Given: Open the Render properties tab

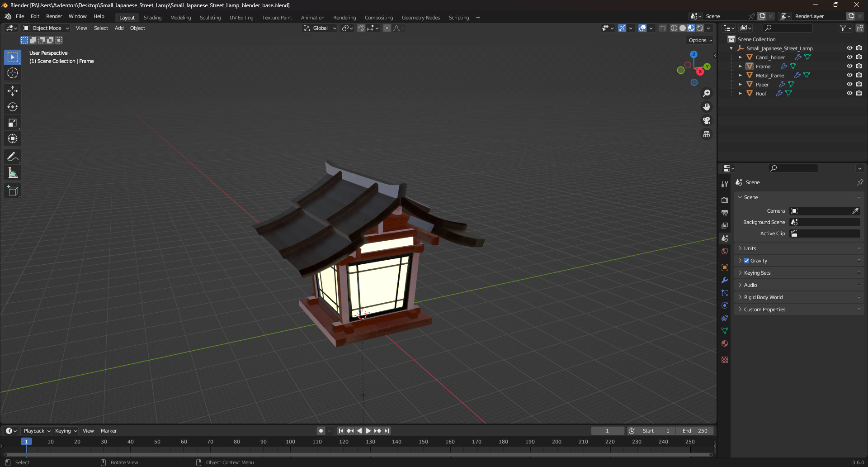Looking at the screenshot, I should point(725,200).
